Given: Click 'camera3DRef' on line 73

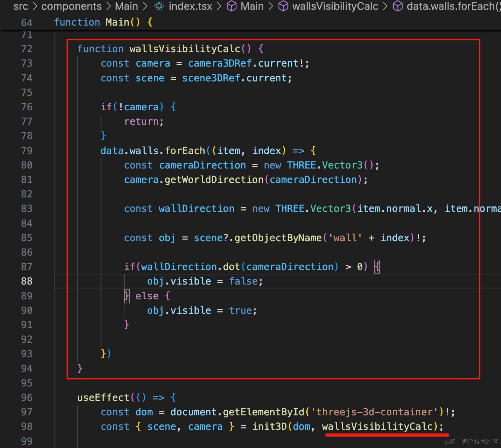Looking at the screenshot, I should point(220,63).
